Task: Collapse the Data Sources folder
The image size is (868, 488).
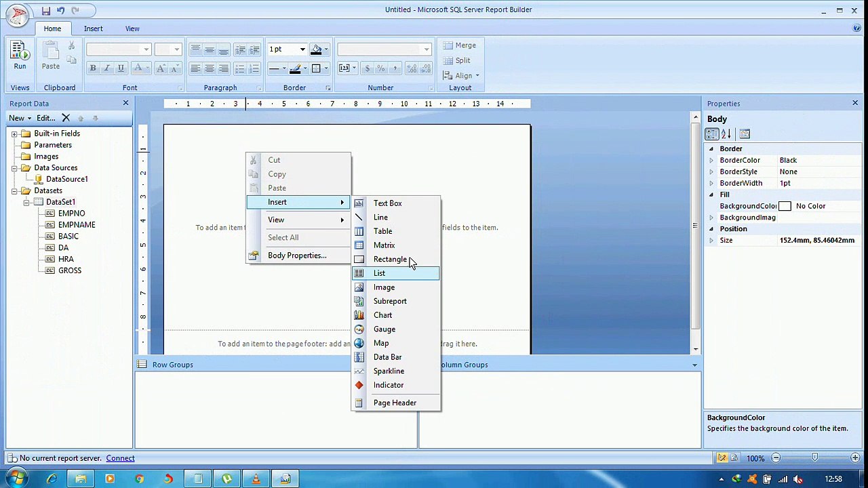Action: [x=14, y=168]
